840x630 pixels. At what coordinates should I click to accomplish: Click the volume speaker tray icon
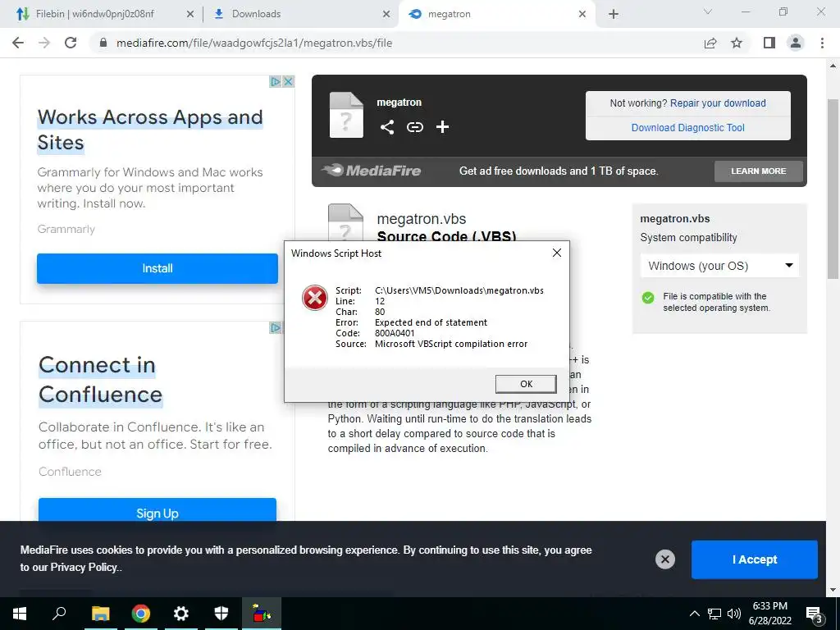(x=734, y=614)
